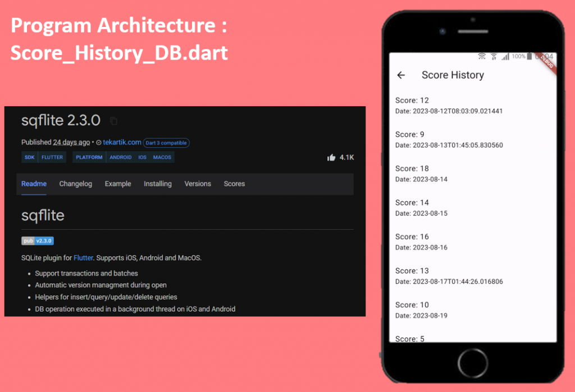
Task: Click the thumbs-up like icon
Action: [331, 157]
